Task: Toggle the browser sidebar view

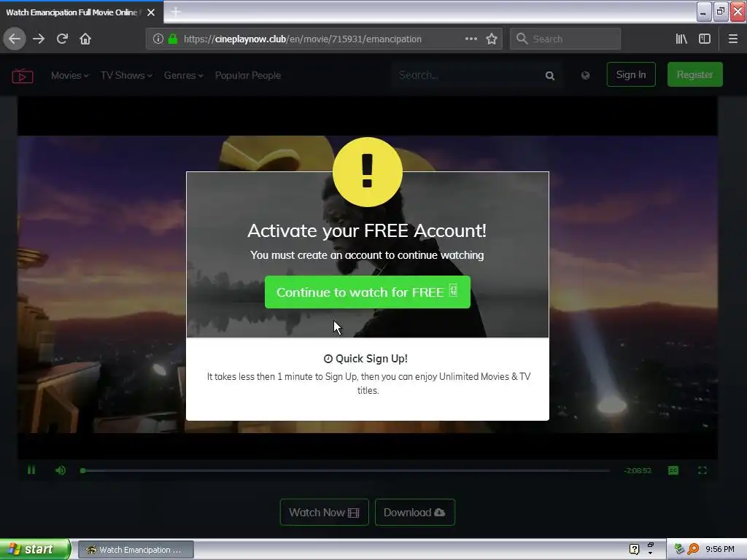Action: [705, 39]
